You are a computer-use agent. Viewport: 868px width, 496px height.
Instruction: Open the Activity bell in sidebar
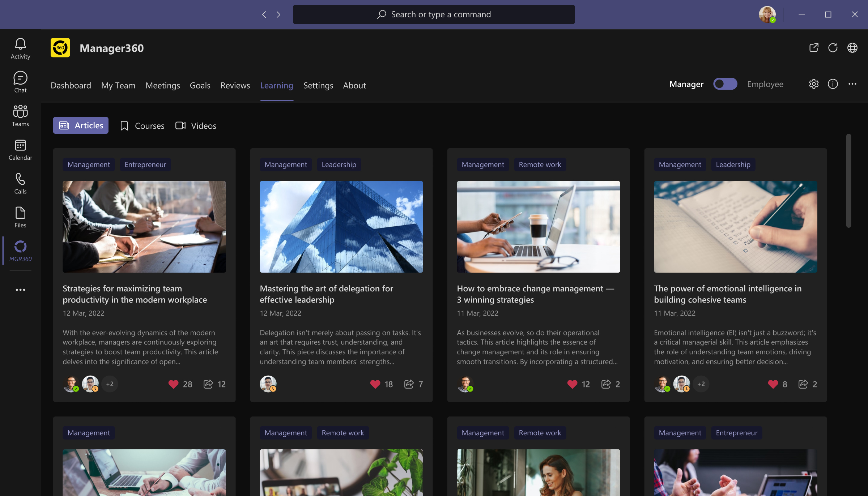[x=20, y=49]
